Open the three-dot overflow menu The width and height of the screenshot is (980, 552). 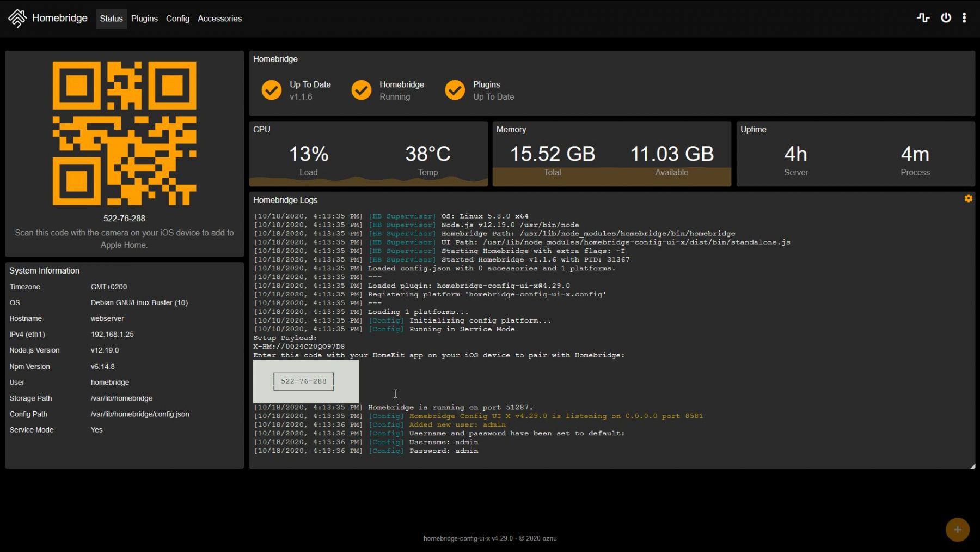(x=964, y=18)
